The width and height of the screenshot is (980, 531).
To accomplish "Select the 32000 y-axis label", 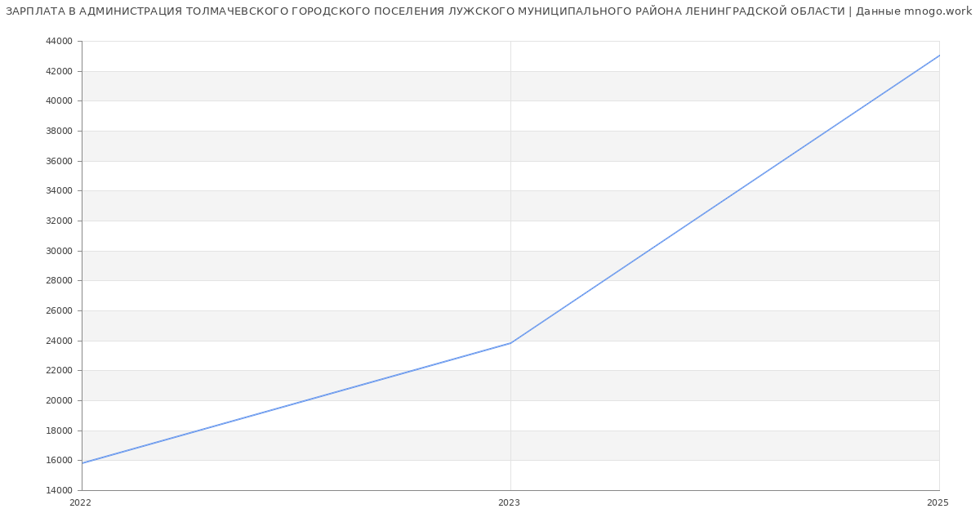I will click(59, 221).
